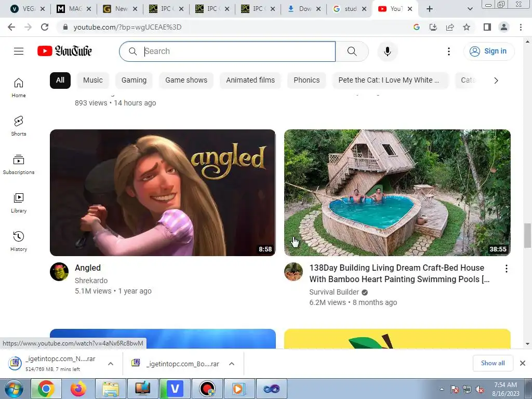
Task: Click the search magnifier button
Action: click(352, 51)
